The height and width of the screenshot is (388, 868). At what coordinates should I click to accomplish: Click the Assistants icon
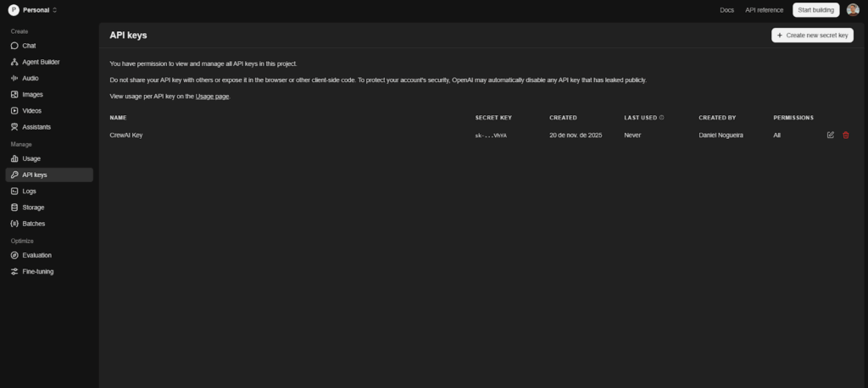[14, 127]
